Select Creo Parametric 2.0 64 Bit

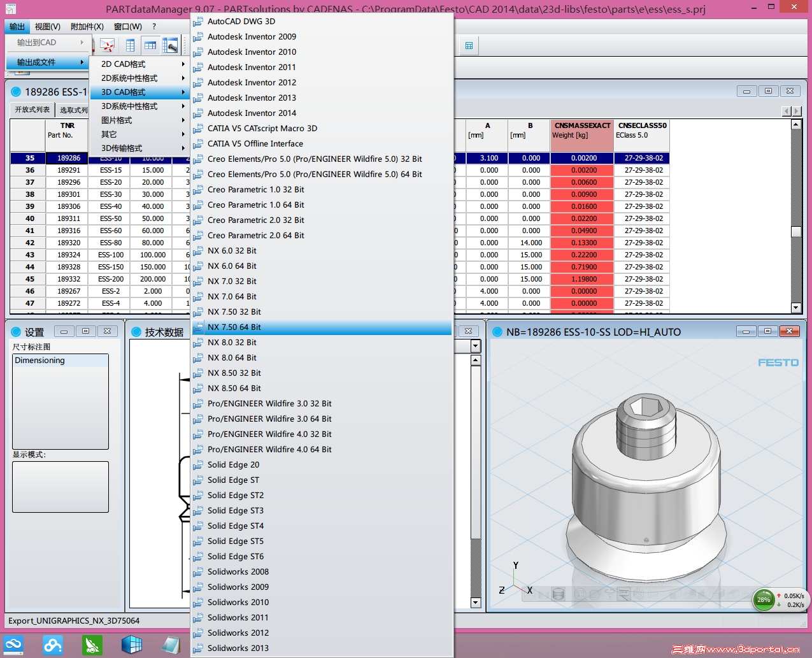click(322, 235)
